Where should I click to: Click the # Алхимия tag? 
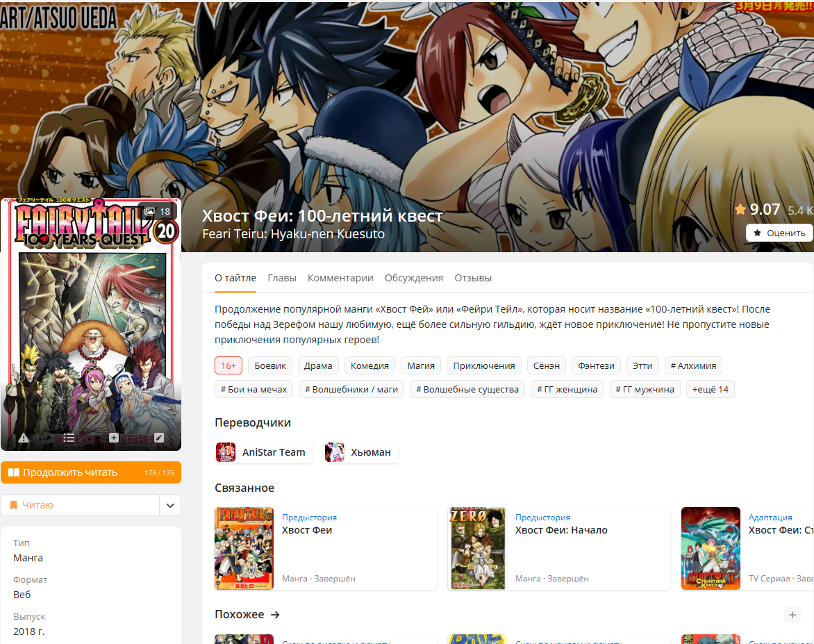[693, 365]
